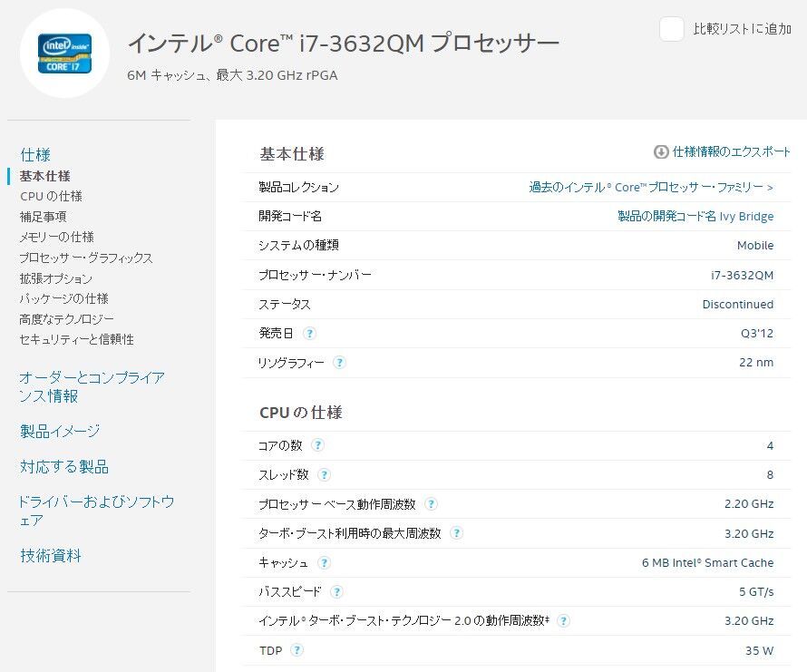This screenshot has height=672, width=807.
Task: Click the Intel Core i7 badge logo
Action: click(x=64, y=54)
